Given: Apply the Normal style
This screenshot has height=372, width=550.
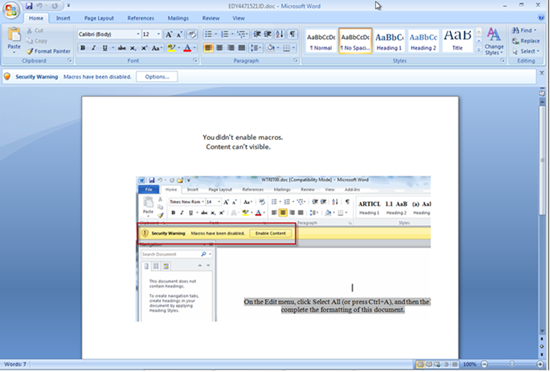Looking at the screenshot, I should (321, 41).
